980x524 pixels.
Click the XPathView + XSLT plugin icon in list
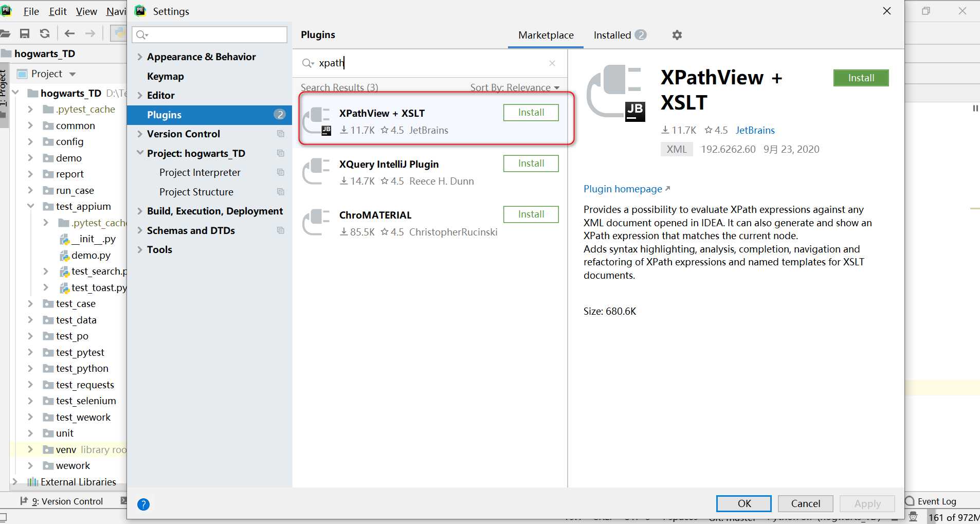point(317,121)
